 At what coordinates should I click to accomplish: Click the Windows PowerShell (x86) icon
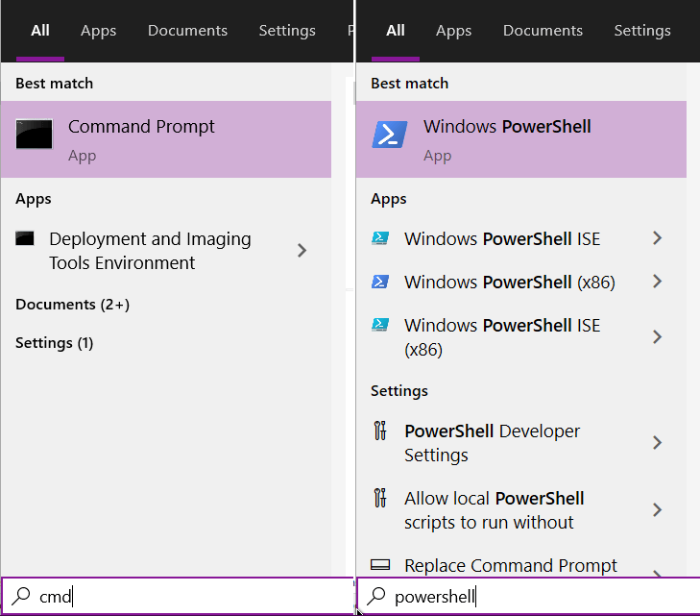click(x=380, y=282)
